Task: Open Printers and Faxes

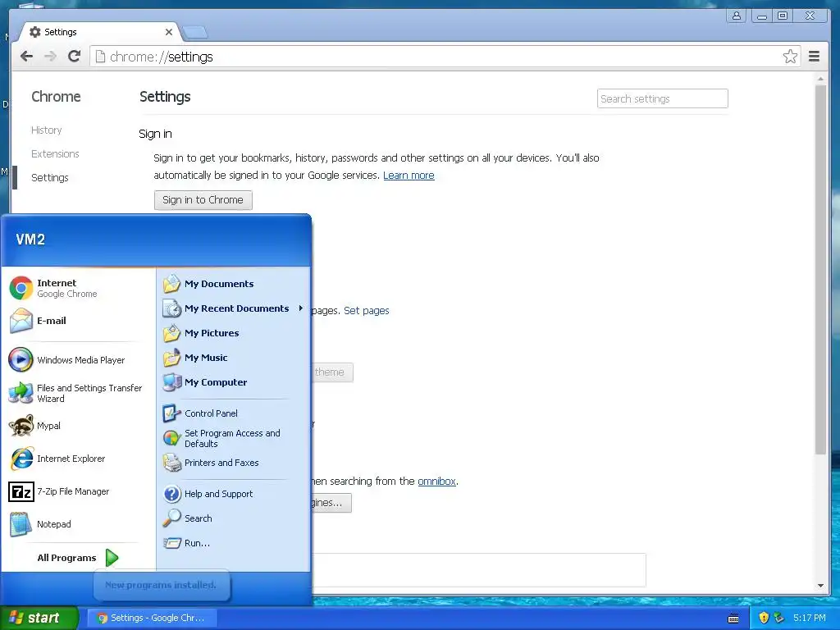Action: click(234, 463)
